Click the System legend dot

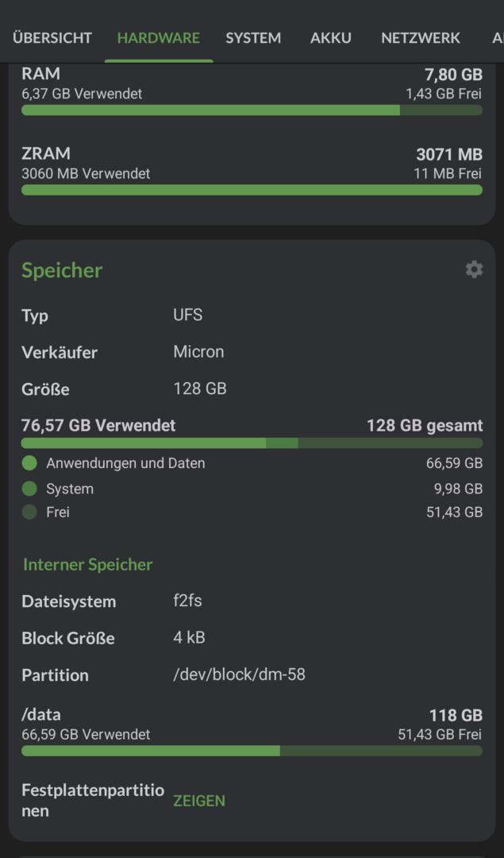click(29, 488)
